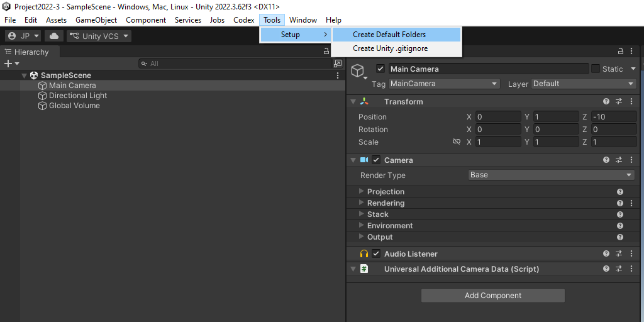Open Audio Listener more options menu

point(631,254)
